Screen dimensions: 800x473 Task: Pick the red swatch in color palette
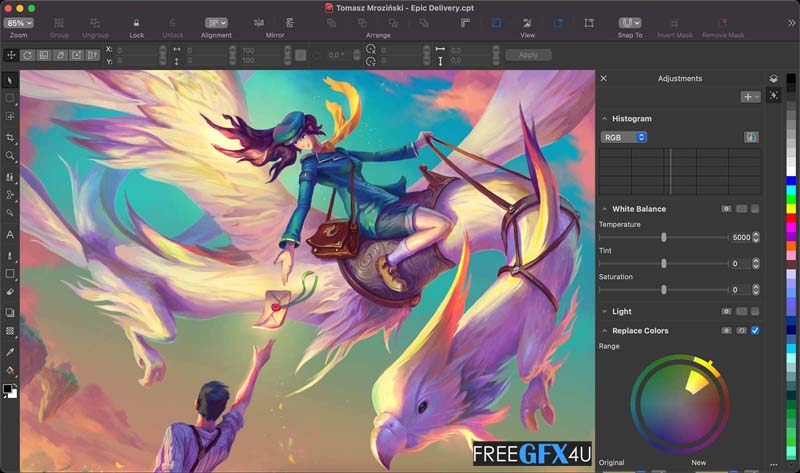[x=791, y=218]
